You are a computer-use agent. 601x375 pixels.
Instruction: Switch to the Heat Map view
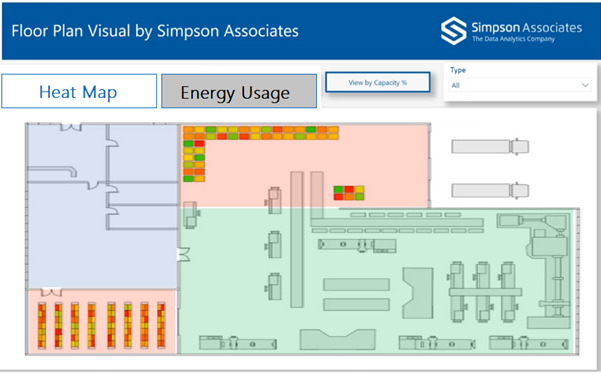click(x=79, y=91)
